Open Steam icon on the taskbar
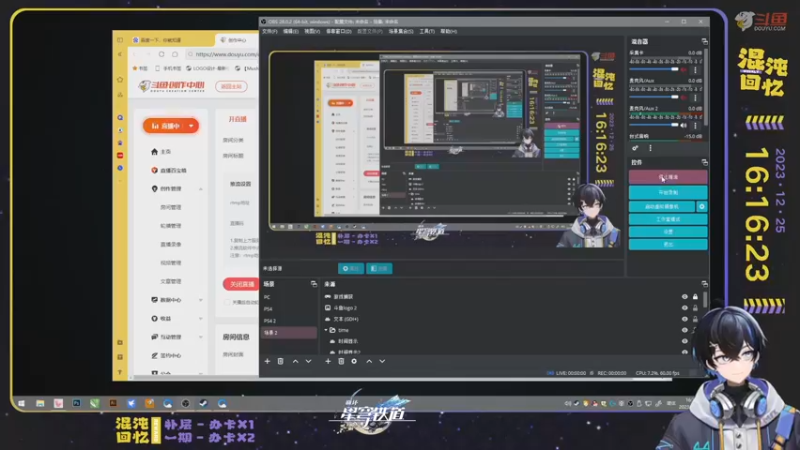Image resolution: width=800 pixels, height=450 pixels. click(x=203, y=403)
